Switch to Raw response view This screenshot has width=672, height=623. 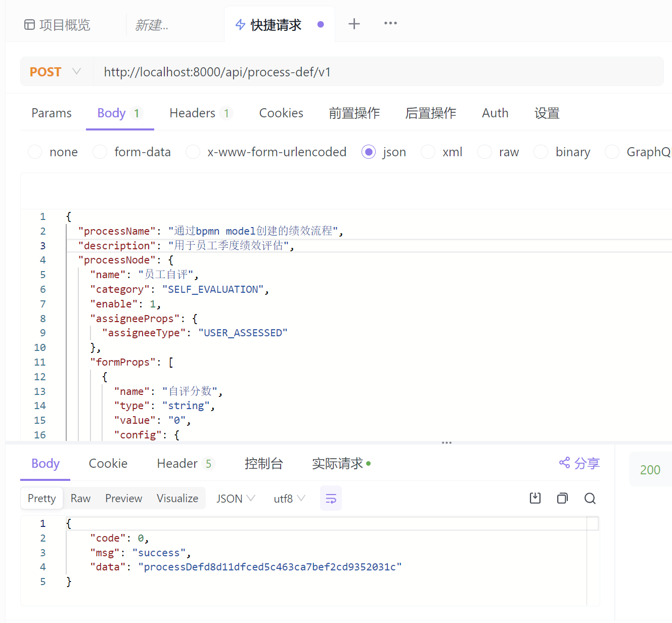[x=80, y=499]
